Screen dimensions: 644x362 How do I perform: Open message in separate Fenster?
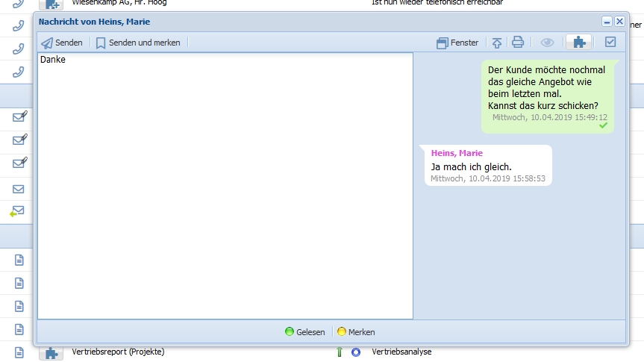point(457,43)
